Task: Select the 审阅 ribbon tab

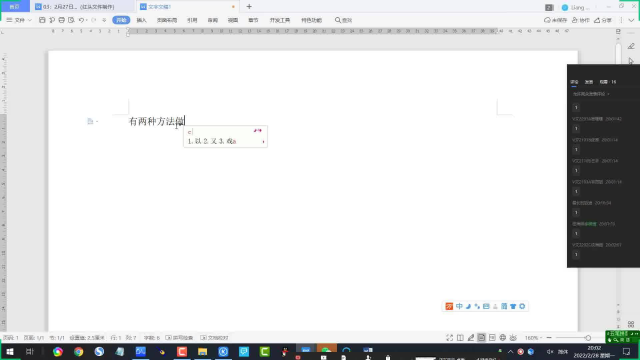Action: [212, 20]
